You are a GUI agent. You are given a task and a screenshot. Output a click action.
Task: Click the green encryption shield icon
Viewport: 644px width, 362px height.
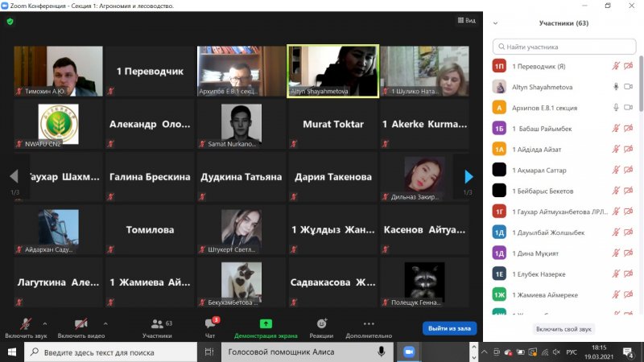coord(10,22)
